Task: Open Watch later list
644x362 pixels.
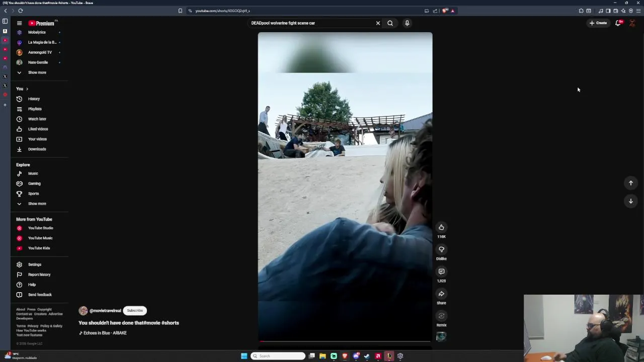Action: point(38,119)
